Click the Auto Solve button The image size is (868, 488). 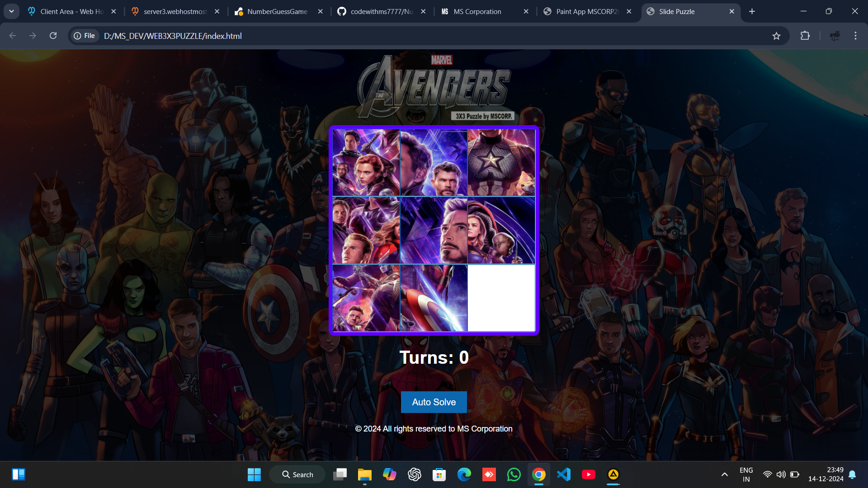pos(434,402)
